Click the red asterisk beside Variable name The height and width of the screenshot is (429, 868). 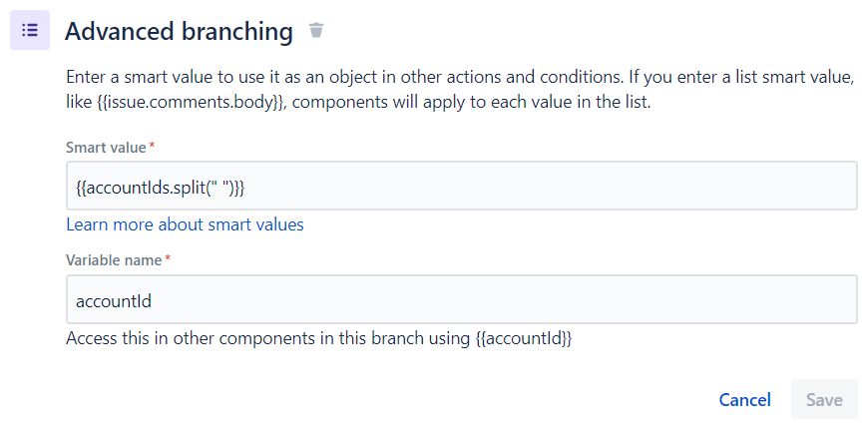coord(168,260)
